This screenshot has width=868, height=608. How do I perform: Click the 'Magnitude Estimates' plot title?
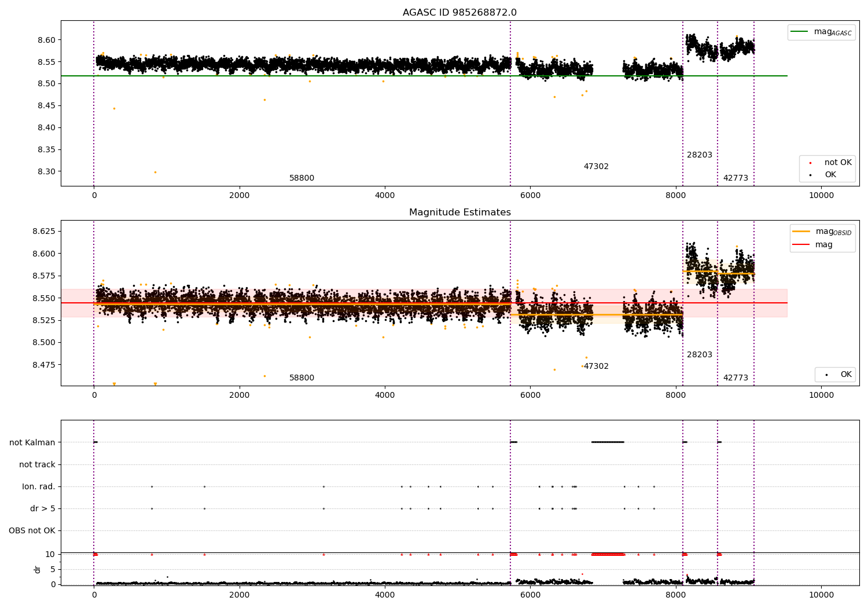point(459,213)
